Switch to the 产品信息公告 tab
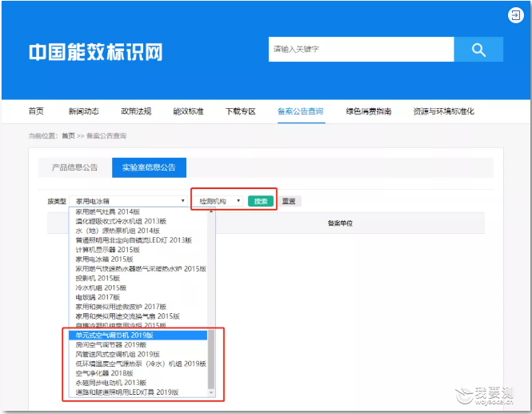The image size is (532, 414). click(74, 167)
